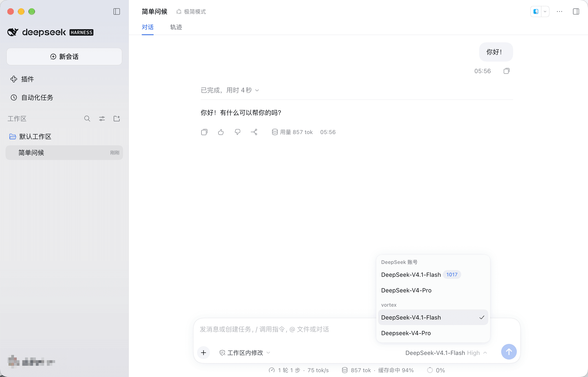Screen dimensions: 588x377
Task: Share the assistant reply
Action: (x=254, y=132)
